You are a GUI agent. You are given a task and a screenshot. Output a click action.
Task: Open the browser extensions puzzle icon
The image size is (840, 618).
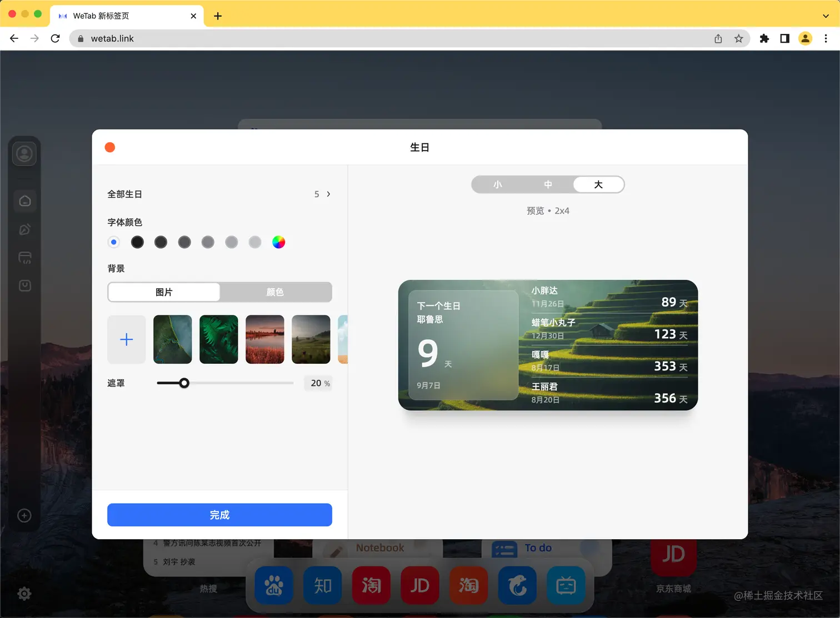coord(764,38)
